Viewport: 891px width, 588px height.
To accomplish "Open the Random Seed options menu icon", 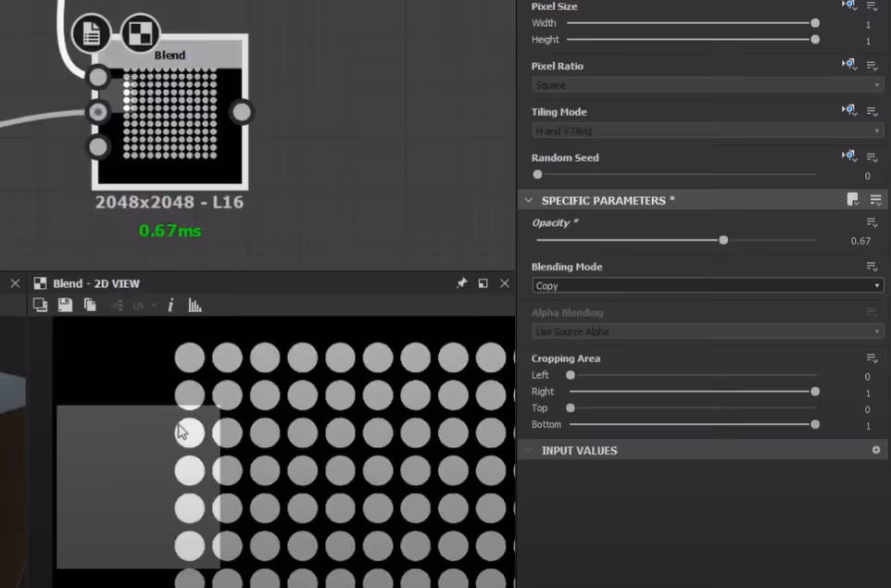I will pyautogui.click(x=872, y=156).
